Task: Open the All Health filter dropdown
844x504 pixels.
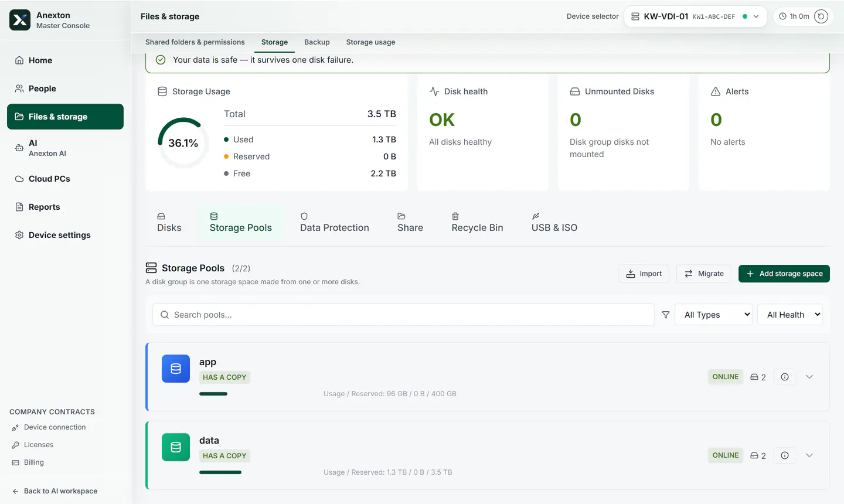Action: point(790,315)
